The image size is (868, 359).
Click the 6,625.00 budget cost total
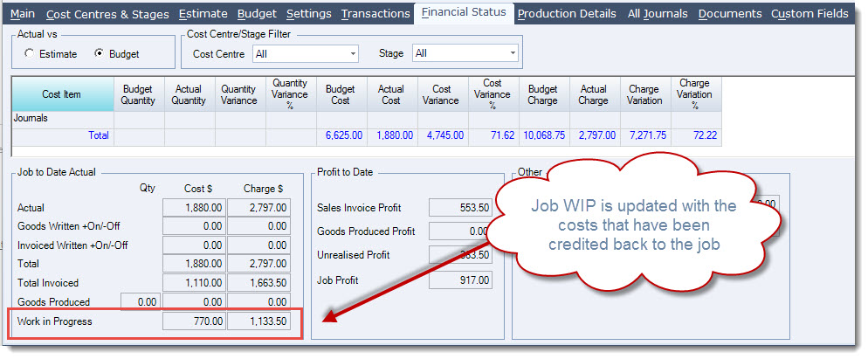pos(343,135)
